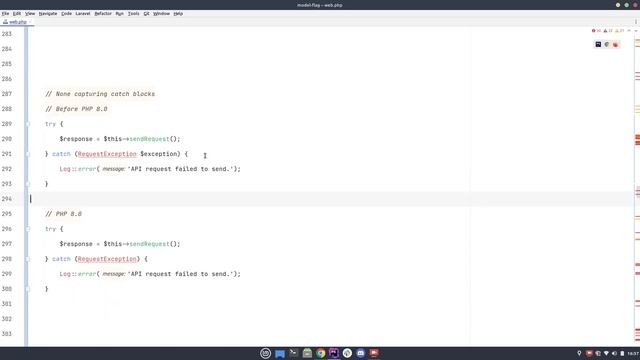Click line number 287 in gutter

7,94
